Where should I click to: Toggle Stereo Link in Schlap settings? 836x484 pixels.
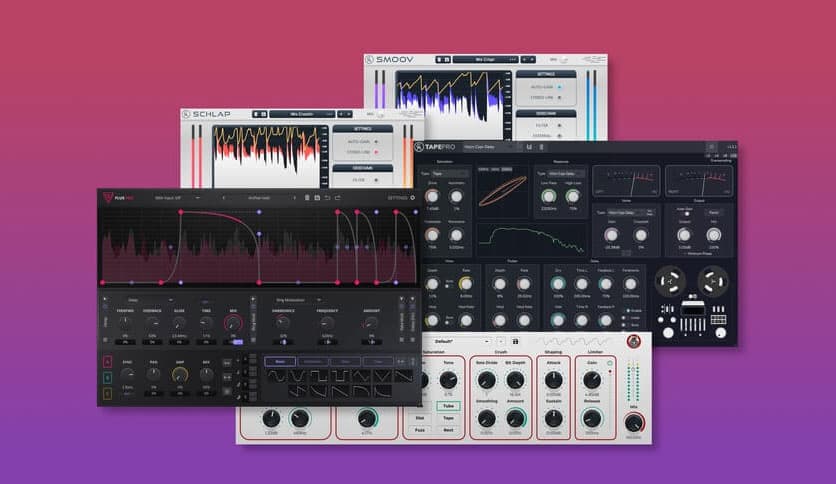tap(376, 152)
